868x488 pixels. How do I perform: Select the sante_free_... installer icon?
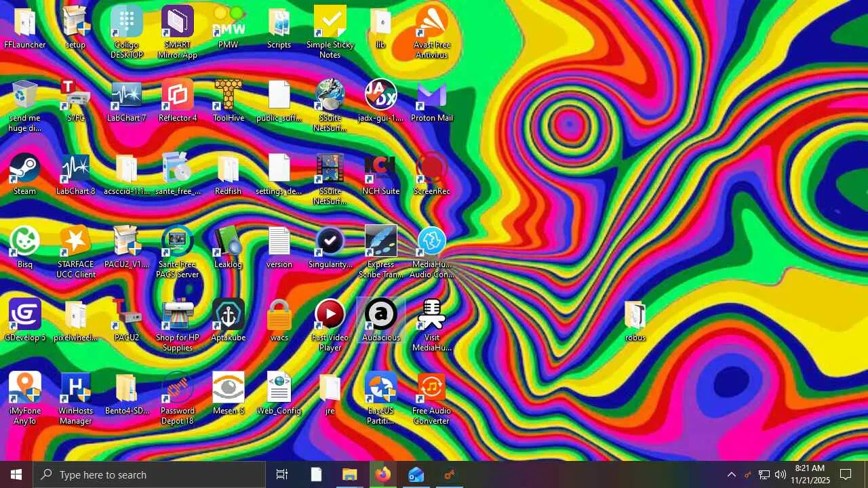pos(178,175)
